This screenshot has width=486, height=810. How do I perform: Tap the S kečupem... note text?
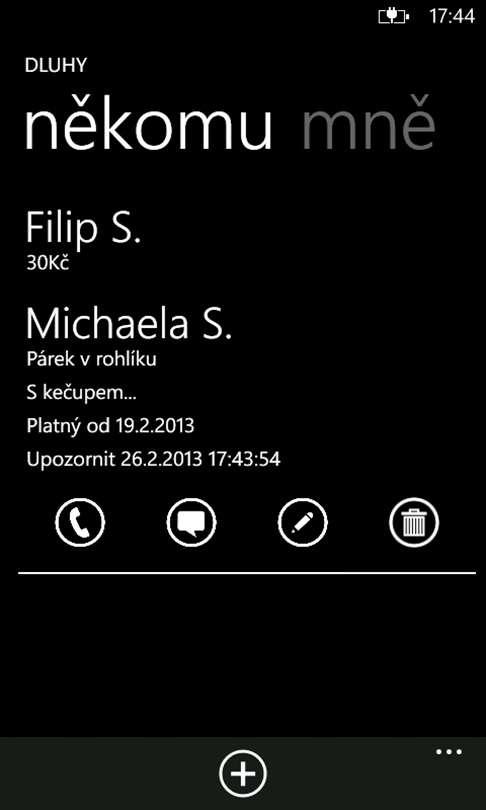point(76,393)
